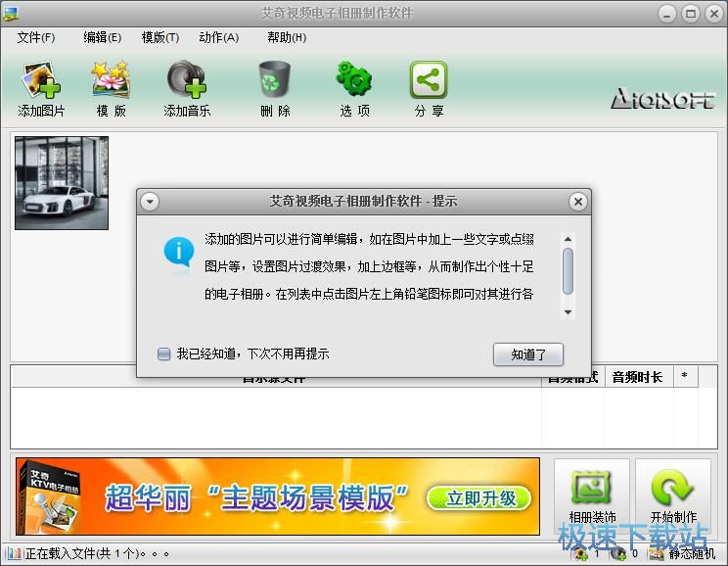Click the 音频时长 column header
The image size is (728, 566).
637,377
